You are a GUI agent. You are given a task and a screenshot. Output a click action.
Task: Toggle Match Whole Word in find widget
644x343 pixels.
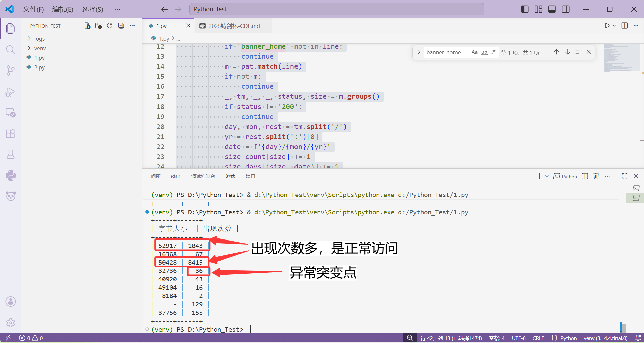point(484,52)
